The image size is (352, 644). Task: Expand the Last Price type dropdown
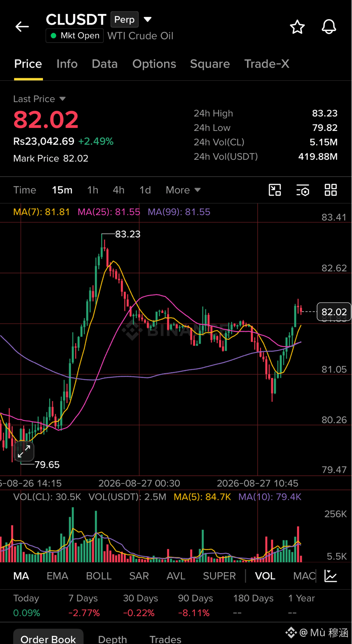(x=62, y=99)
